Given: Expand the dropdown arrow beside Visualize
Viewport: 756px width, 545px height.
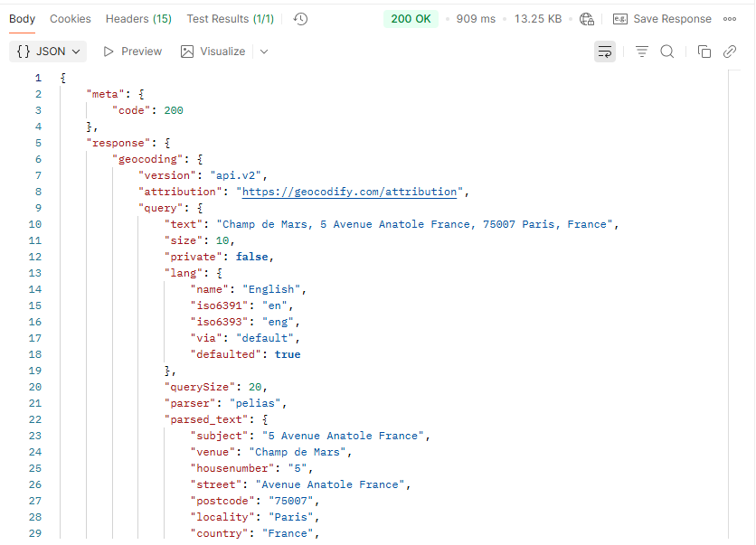Looking at the screenshot, I should pyautogui.click(x=264, y=52).
